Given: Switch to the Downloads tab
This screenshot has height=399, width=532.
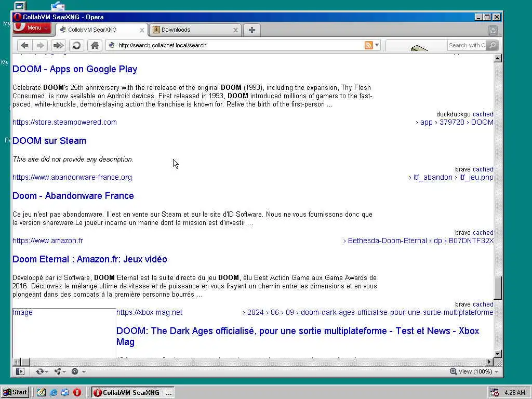Looking at the screenshot, I should [195, 30].
